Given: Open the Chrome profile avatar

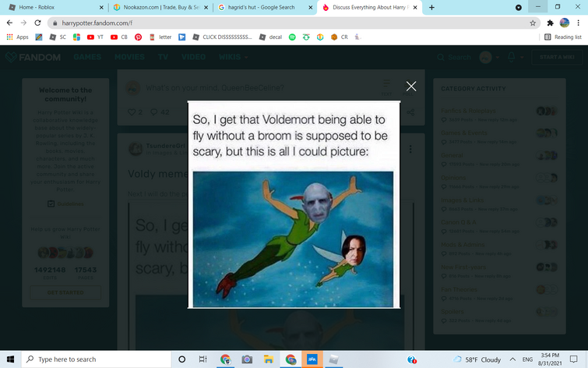Looking at the screenshot, I should 564,23.
